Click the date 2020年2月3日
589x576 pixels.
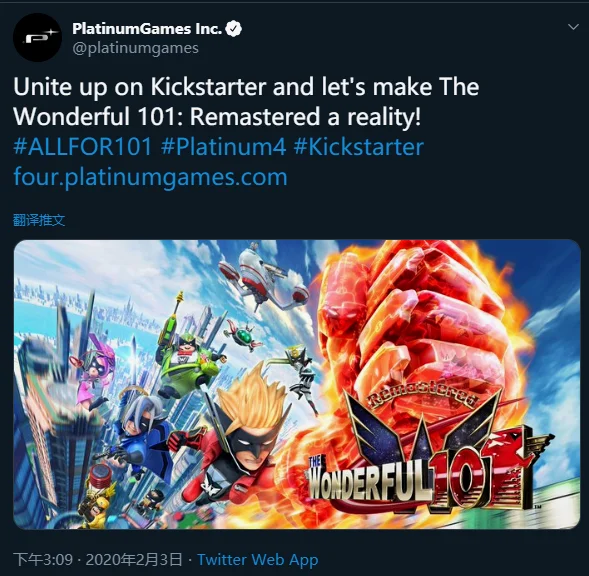(x=134, y=560)
